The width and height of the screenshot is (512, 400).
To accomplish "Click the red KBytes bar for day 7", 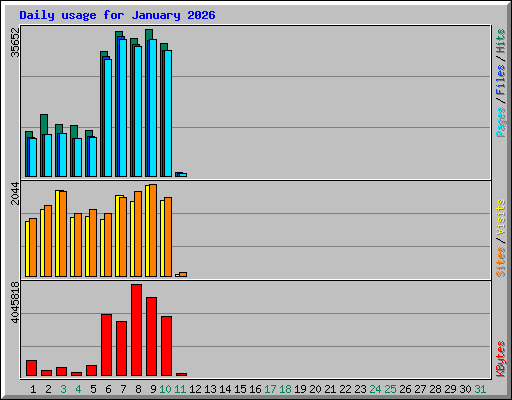I will point(121,349).
